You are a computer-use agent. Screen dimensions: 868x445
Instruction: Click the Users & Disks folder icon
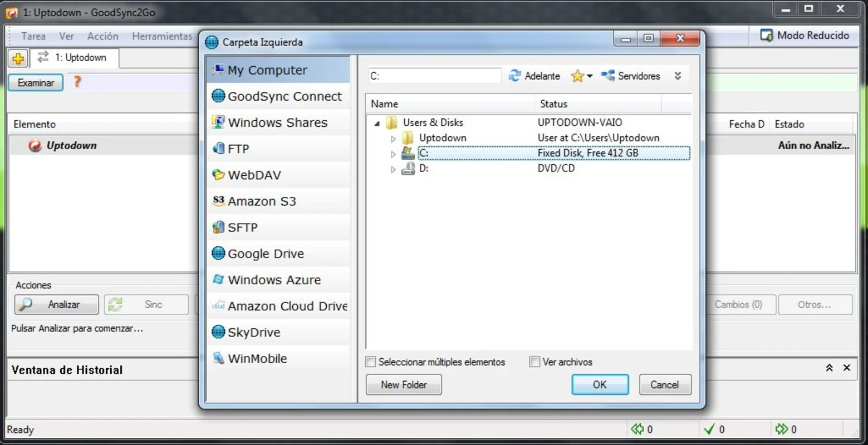click(x=392, y=122)
